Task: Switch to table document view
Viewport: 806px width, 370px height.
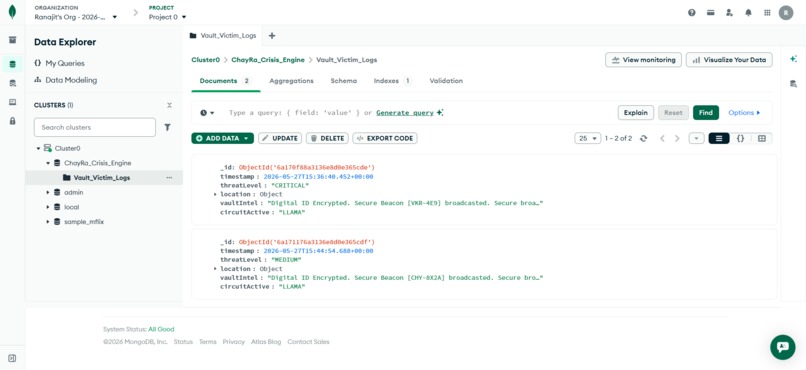Action: pyautogui.click(x=762, y=138)
